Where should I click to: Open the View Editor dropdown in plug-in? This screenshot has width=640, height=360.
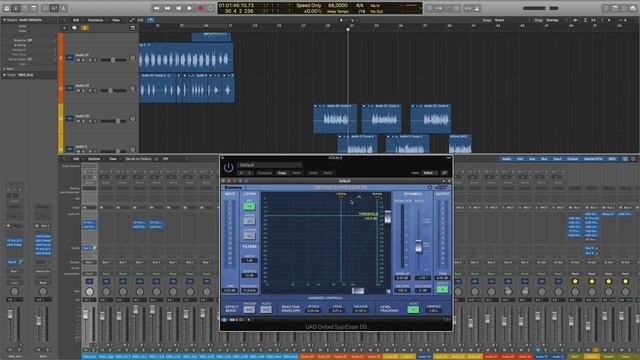point(429,173)
